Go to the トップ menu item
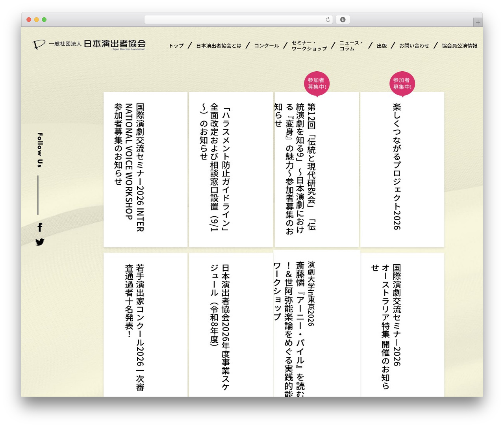This screenshot has height=427, width=504. 176,46
